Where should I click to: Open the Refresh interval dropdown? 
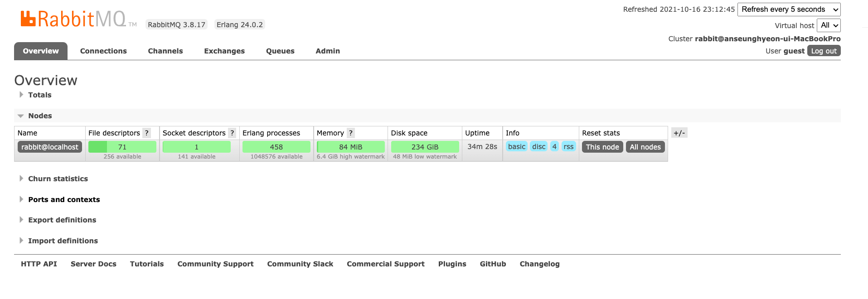(789, 10)
